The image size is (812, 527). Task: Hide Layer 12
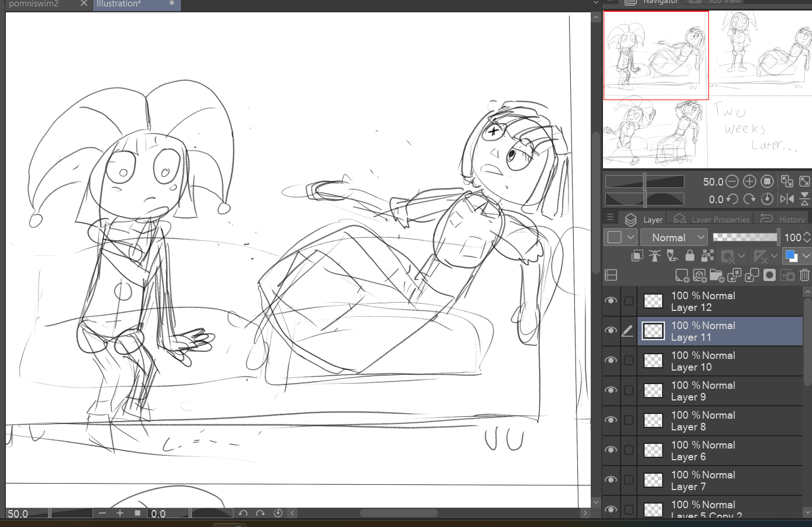click(x=611, y=301)
